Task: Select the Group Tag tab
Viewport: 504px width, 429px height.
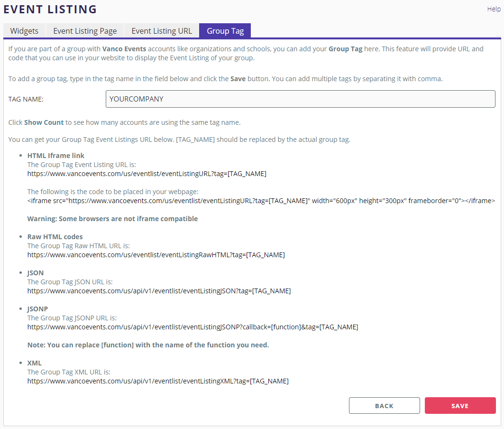Action: click(225, 31)
